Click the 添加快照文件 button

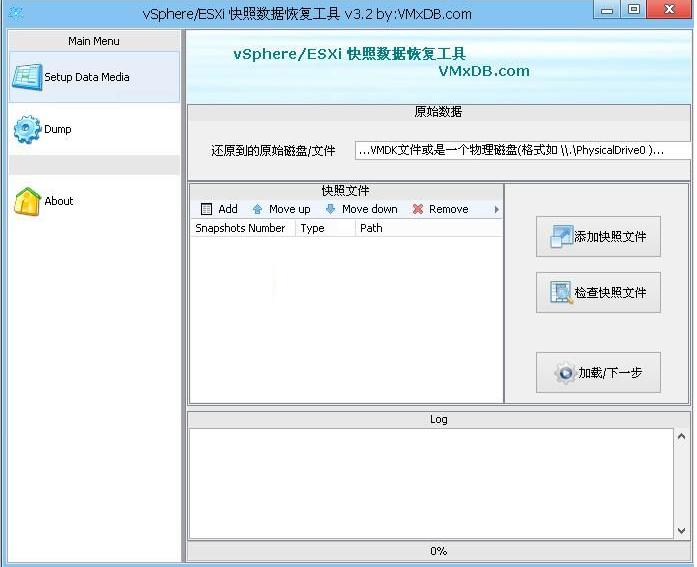[598, 236]
